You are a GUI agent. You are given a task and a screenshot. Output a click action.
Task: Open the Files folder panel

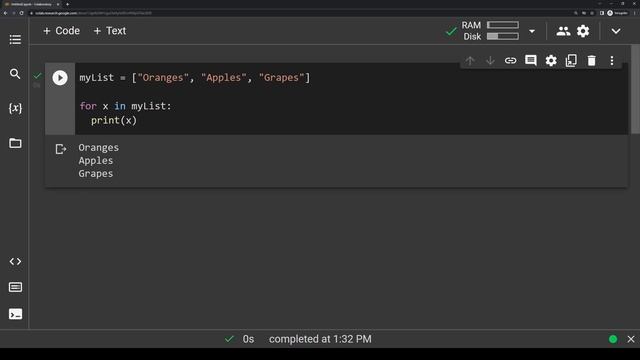click(15, 143)
